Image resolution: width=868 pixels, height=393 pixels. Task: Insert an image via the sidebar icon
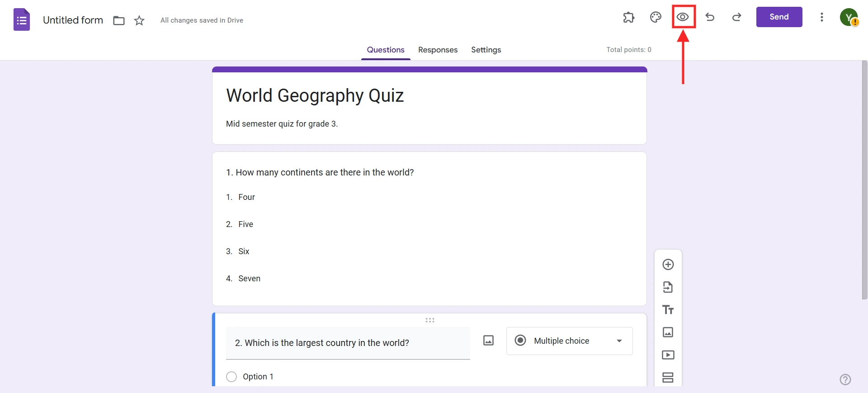click(x=668, y=332)
